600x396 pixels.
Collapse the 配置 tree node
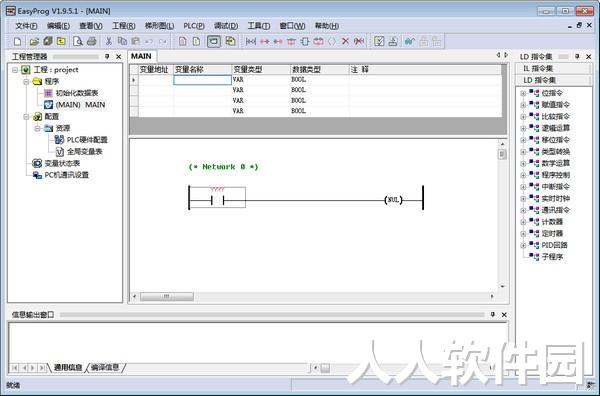[x=26, y=117]
